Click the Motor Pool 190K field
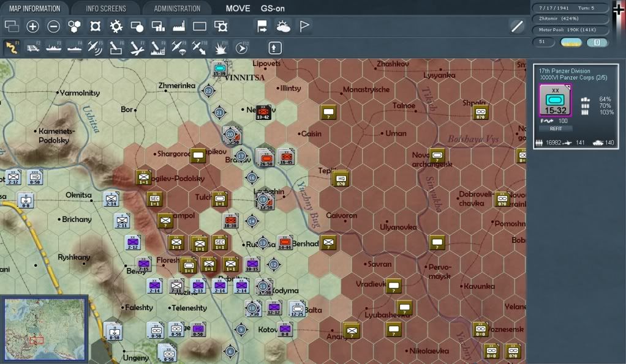 click(x=570, y=30)
